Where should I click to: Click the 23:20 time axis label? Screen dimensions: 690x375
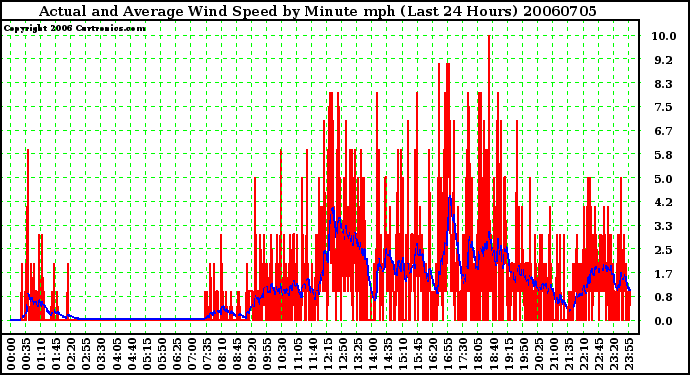[614, 354]
